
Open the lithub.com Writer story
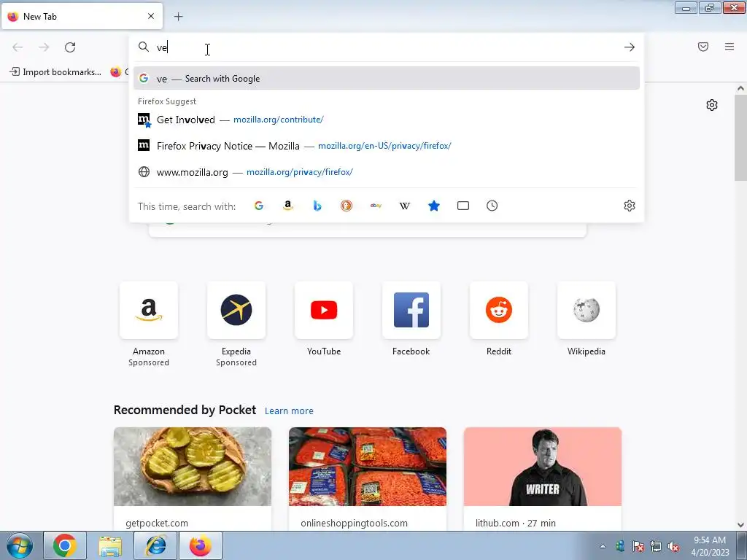(543, 478)
